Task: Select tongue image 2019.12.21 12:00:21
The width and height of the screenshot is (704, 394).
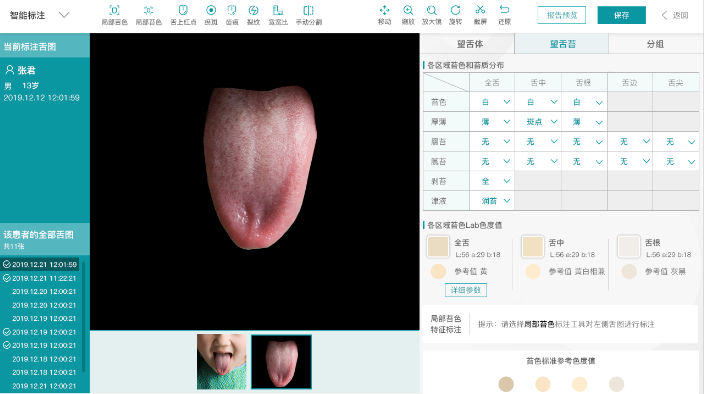Action: 44,385
